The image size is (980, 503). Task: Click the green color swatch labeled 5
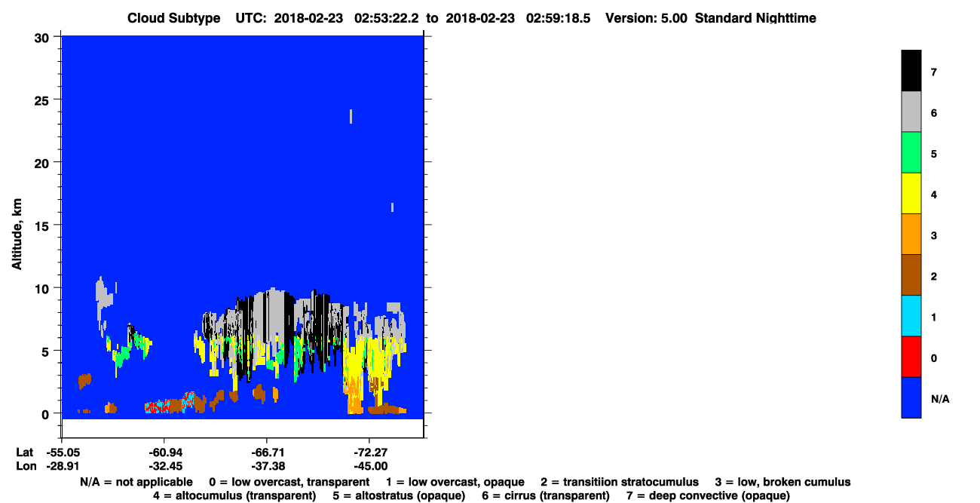click(x=911, y=152)
